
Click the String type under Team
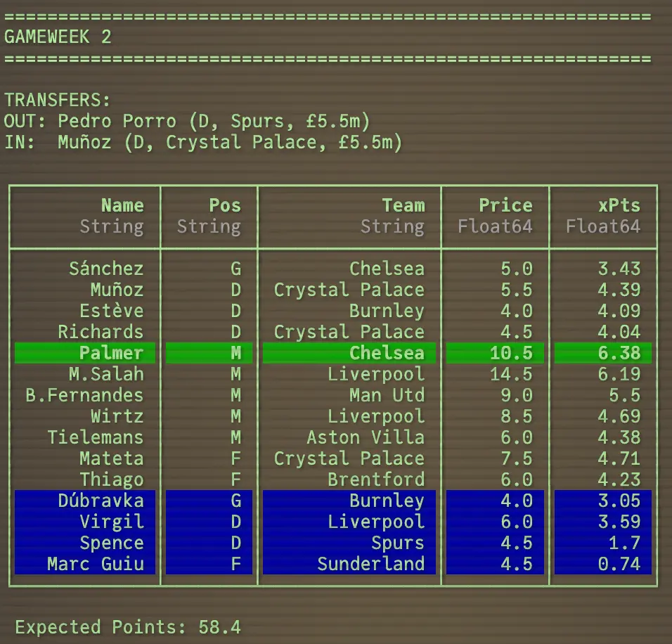pos(392,226)
